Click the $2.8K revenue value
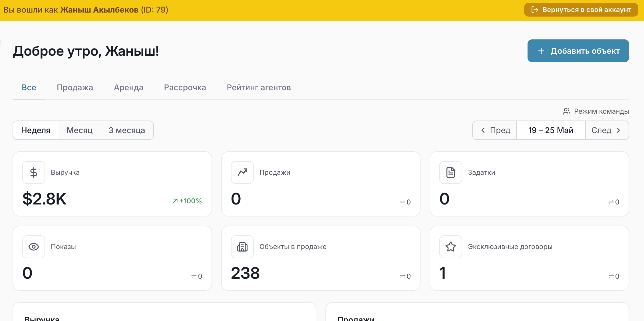 click(x=45, y=199)
